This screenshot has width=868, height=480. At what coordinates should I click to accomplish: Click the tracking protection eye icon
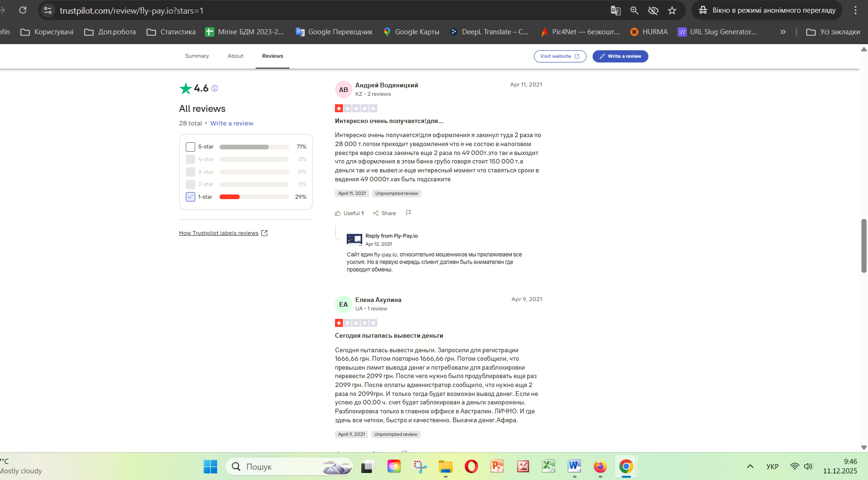(653, 10)
